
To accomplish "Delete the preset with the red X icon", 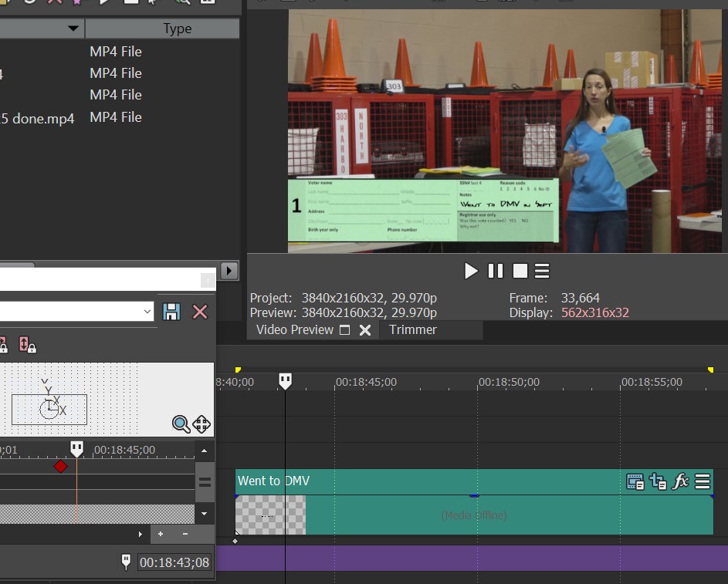I will pyautogui.click(x=200, y=312).
